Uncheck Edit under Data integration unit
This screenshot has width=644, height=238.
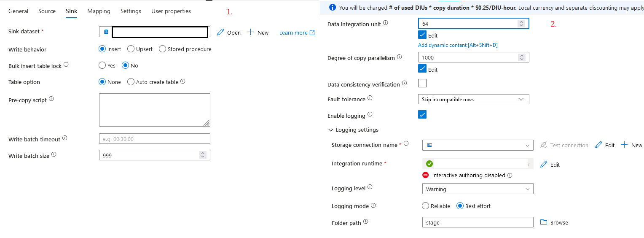click(422, 35)
